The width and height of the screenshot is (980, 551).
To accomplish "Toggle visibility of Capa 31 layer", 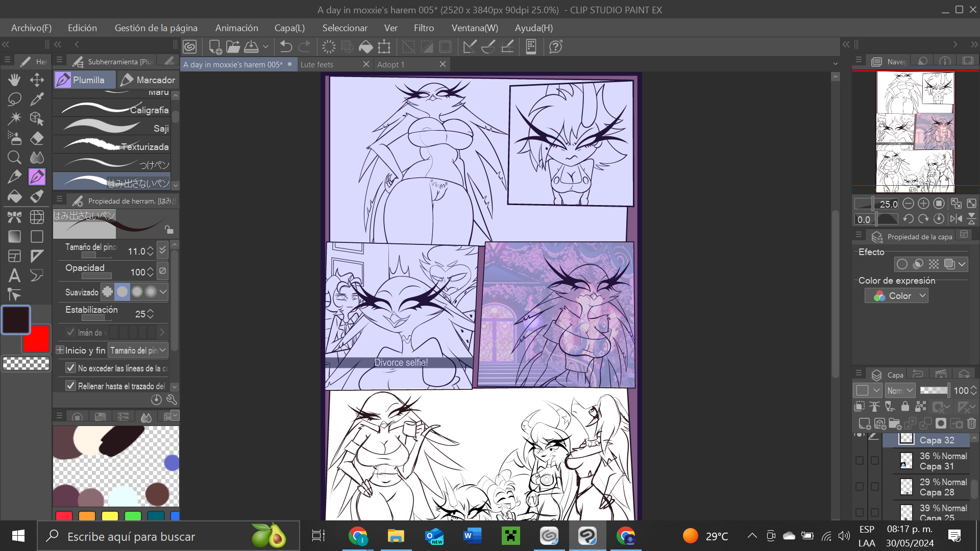I will tap(860, 461).
